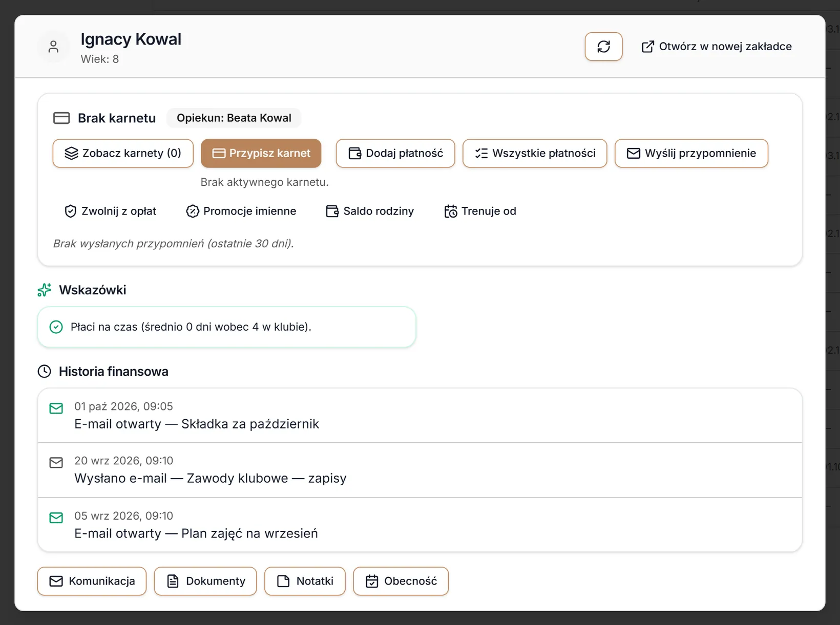This screenshot has height=625, width=840.
Task: Click the Brak aktywnego karnetu. message
Action: [265, 182]
